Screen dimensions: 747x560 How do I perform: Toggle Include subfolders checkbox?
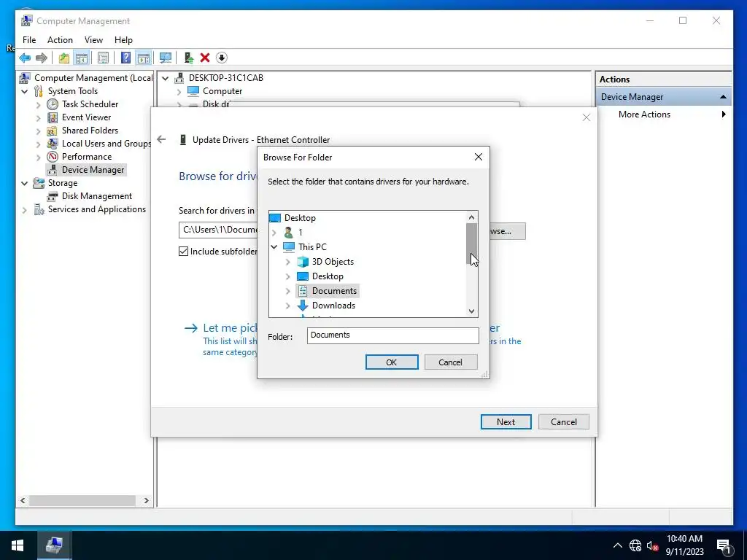(183, 252)
